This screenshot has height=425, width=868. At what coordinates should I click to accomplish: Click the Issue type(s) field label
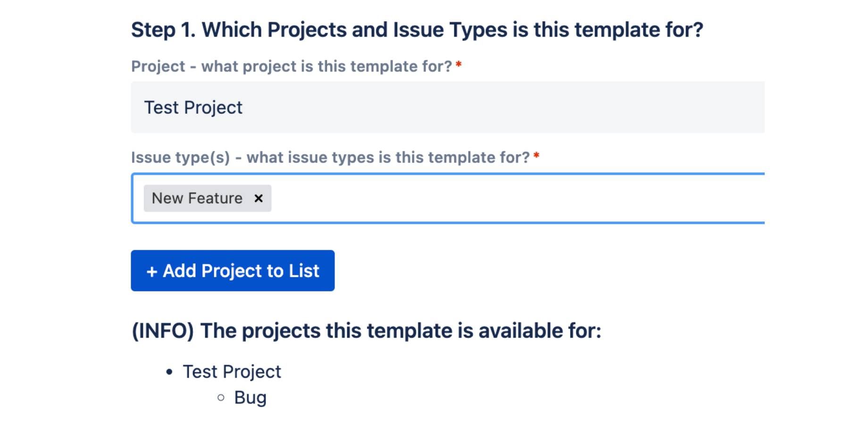click(x=330, y=157)
